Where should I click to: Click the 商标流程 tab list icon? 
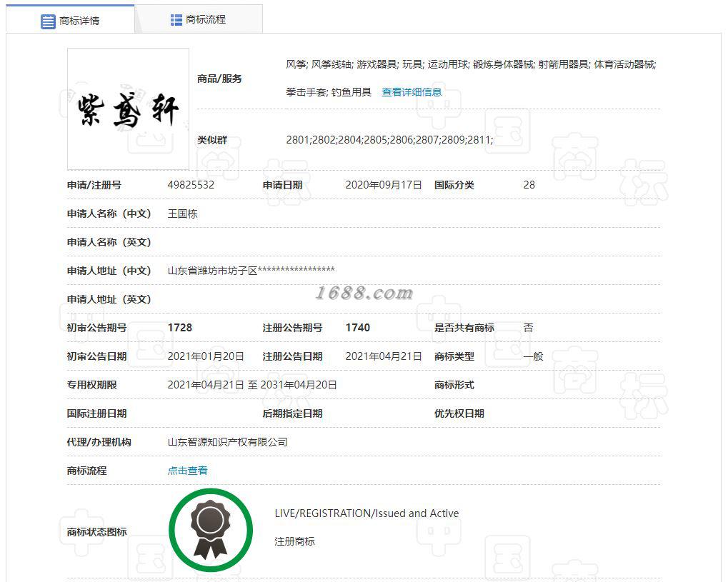click(176, 20)
